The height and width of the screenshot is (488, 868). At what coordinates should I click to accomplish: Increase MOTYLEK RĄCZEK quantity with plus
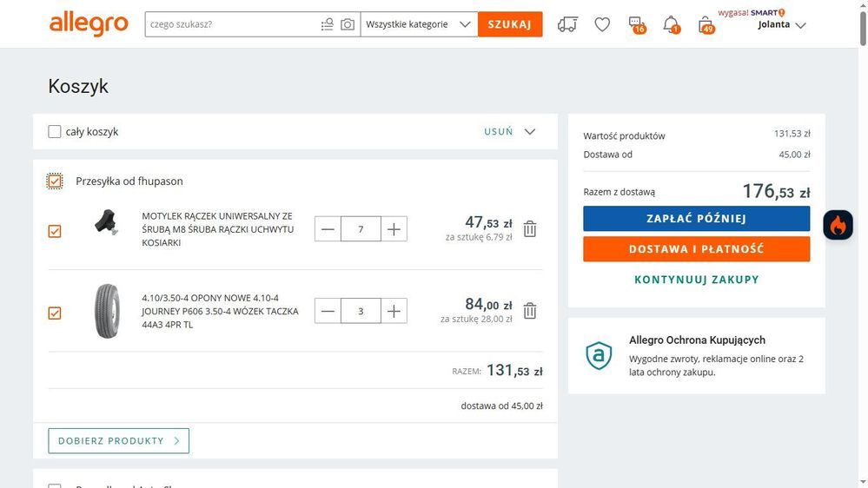(394, 229)
